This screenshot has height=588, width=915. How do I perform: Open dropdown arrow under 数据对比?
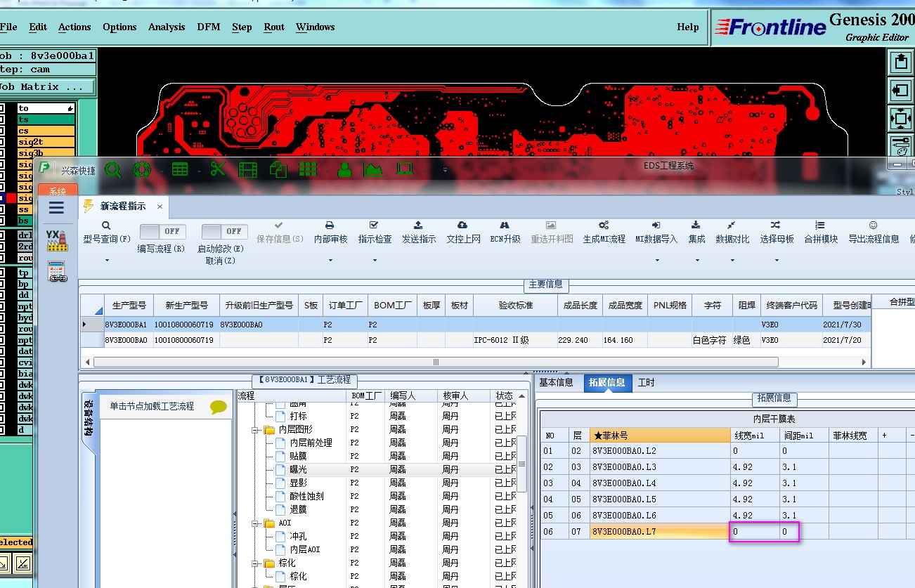point(732,261)
